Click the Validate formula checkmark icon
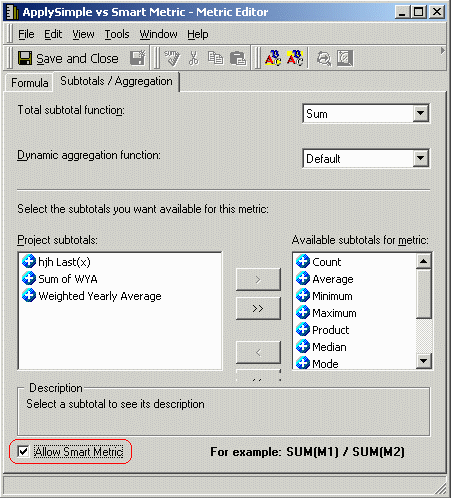 tap(172, 58)
